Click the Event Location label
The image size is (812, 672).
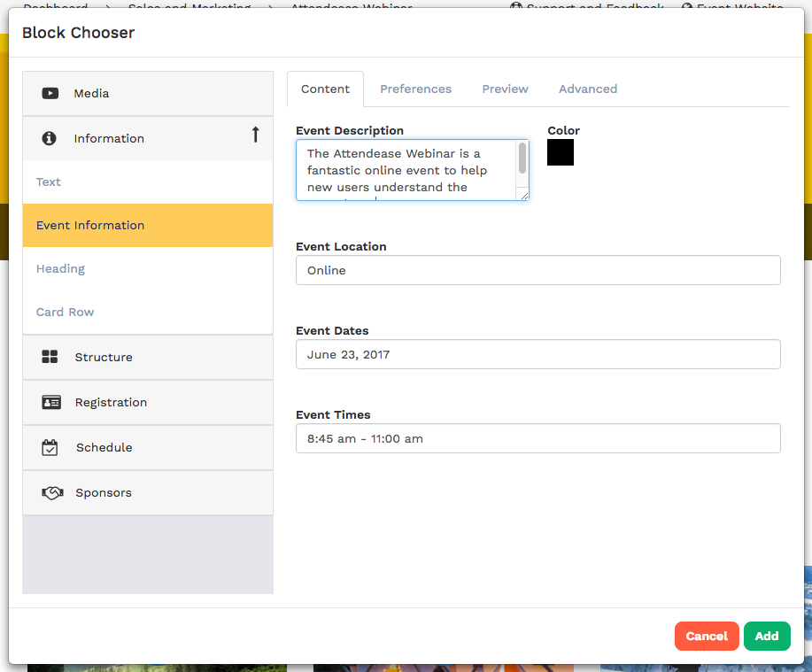[x=341, y=246]
